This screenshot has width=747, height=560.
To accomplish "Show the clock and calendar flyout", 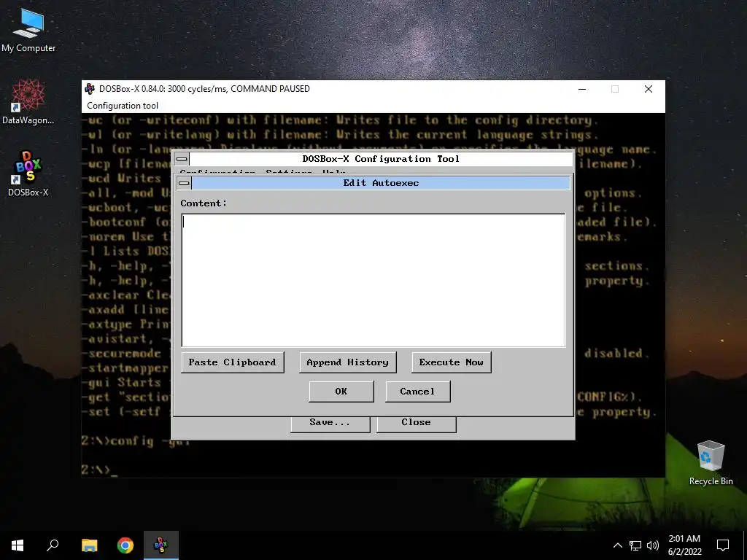I will tap(684, 545).
